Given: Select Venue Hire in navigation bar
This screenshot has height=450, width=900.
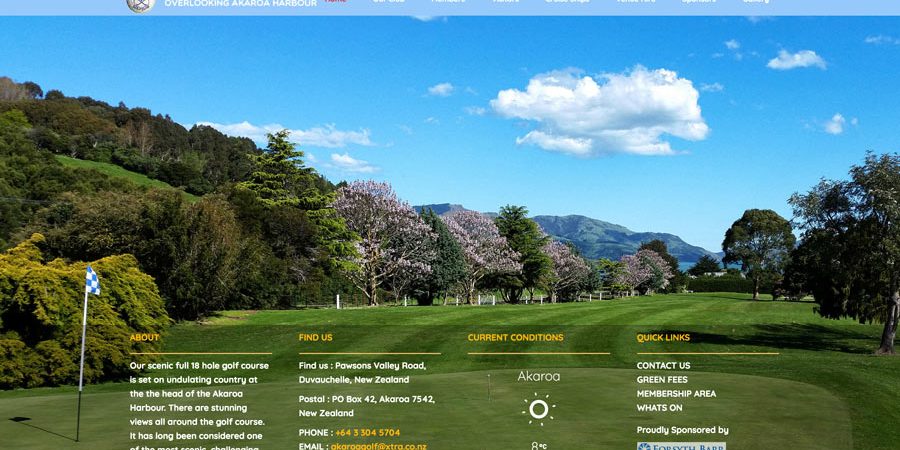Looking at the screenshot, I should click(636, 2).
